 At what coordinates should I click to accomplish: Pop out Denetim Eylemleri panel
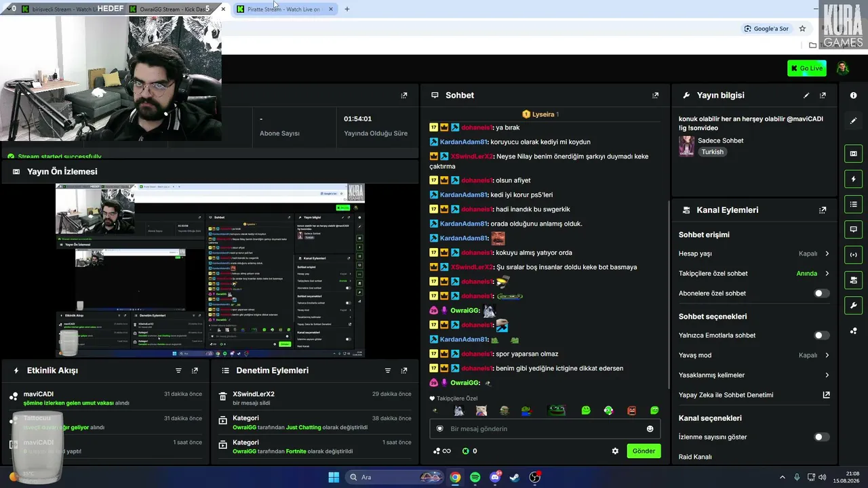404,371
